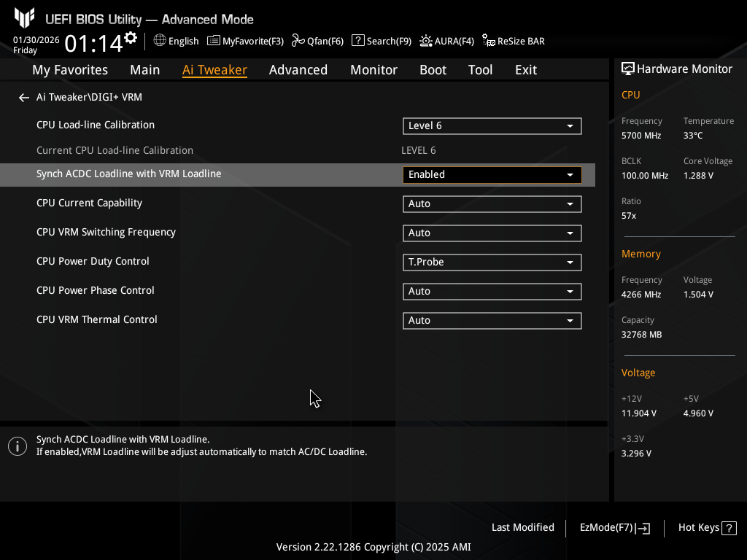Click the 01/30/2026 date
The image size is (747, 560).
tap(36, 40)
